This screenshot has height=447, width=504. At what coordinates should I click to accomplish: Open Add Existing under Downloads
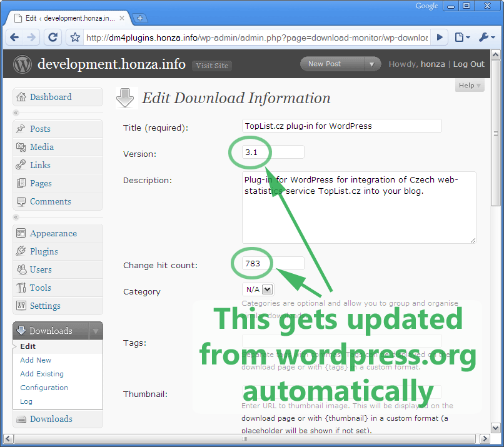(42, 374)
